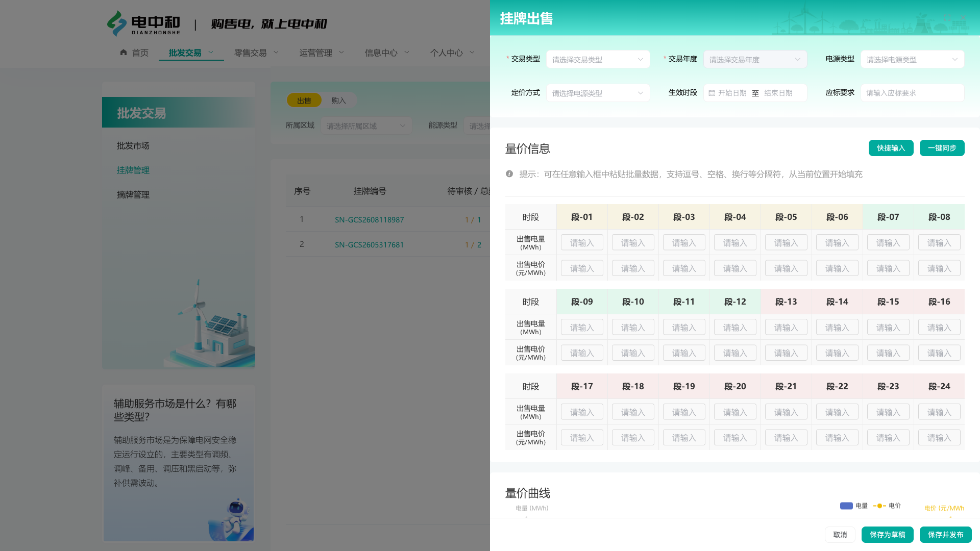Open the 批发交易 top nav menu
Viewport: 980px width, 551px height.
pyautogui.click(x=191, y=53)
